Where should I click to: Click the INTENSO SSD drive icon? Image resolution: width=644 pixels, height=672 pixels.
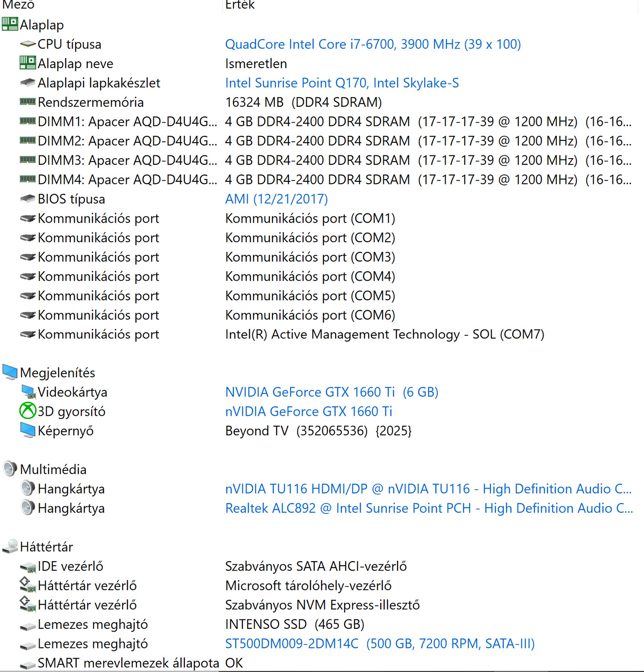tap(28, 626)
